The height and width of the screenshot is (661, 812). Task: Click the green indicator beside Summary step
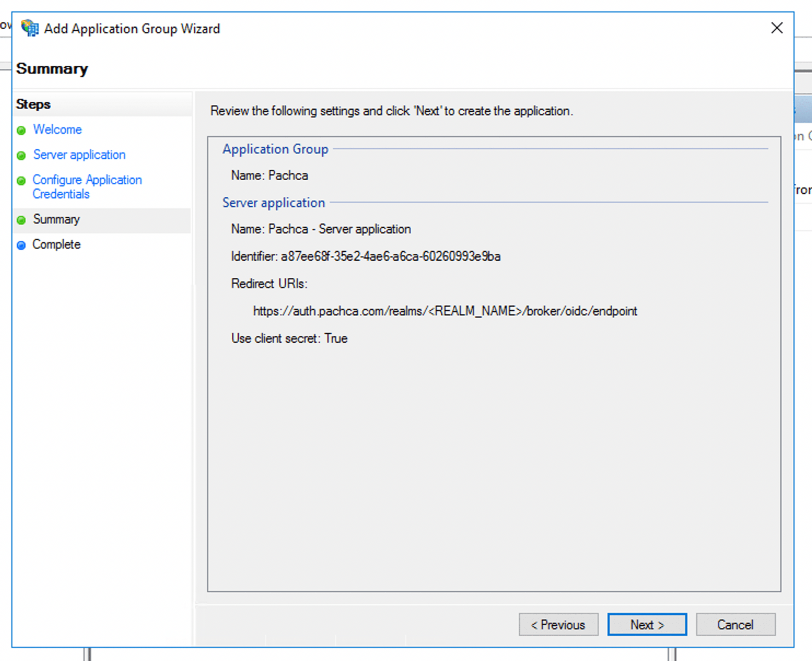click(x=21, y=220)
